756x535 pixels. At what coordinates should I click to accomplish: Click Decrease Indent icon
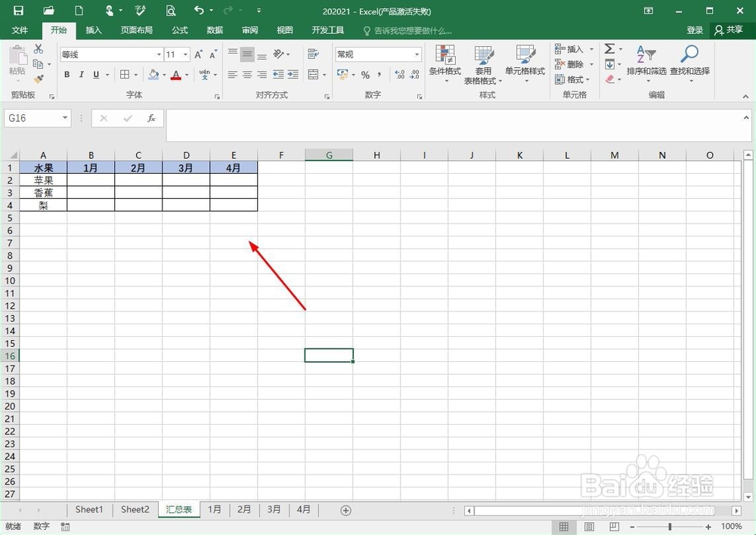[x=278, y=75]
